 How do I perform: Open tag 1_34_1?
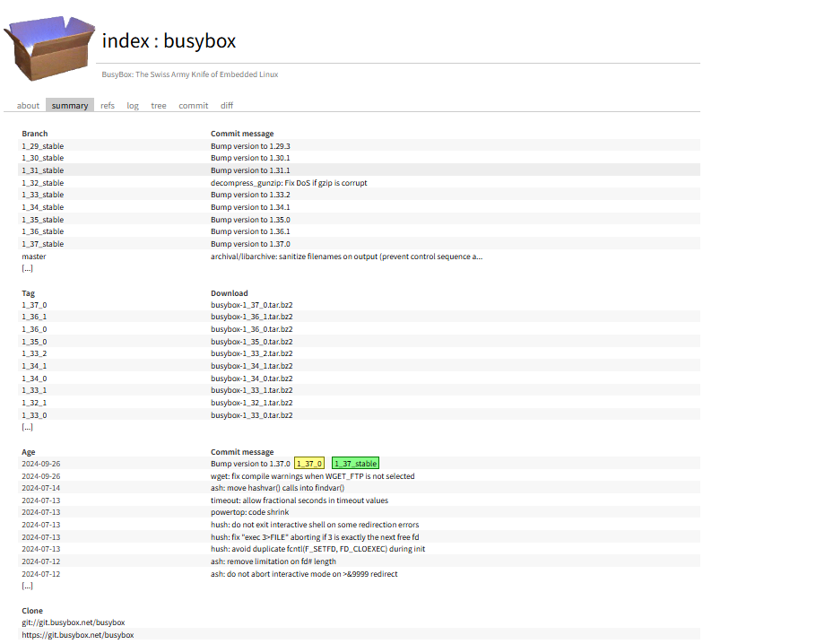[x=34, y=365]
